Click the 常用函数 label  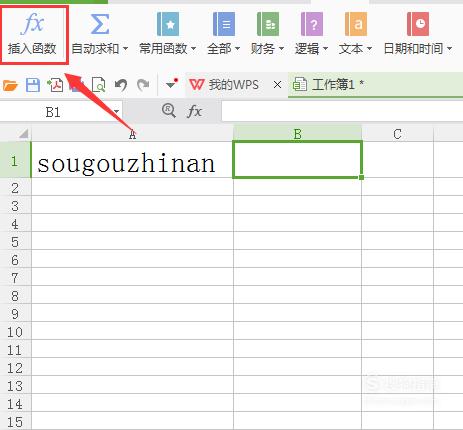[x=163, y=49]
